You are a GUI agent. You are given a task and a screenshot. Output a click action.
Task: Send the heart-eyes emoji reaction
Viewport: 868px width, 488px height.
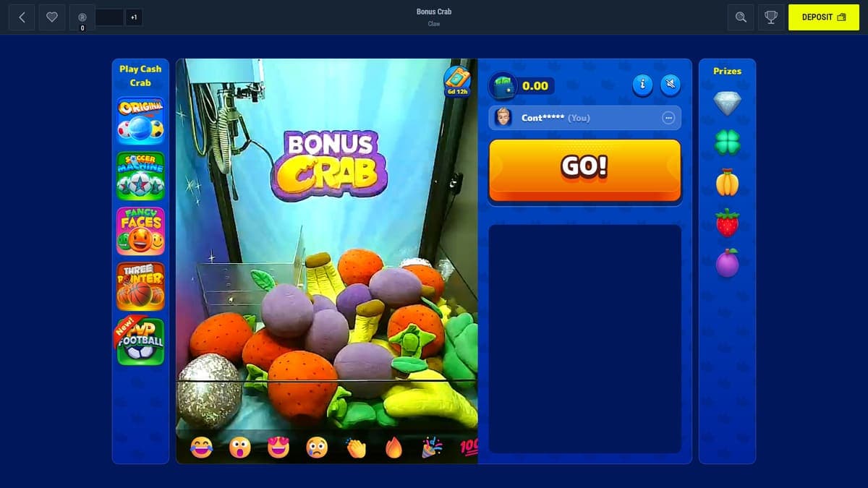coord(278,448)
